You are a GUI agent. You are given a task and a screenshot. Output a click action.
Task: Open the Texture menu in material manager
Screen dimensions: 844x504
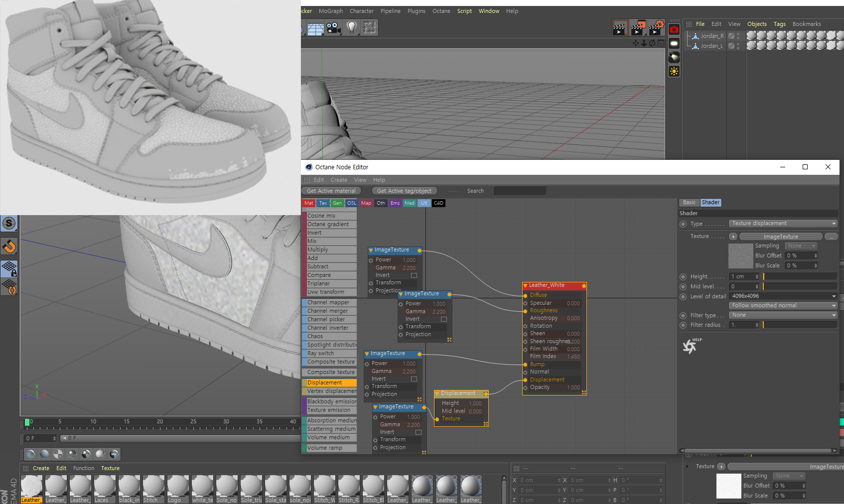point(110,469)
